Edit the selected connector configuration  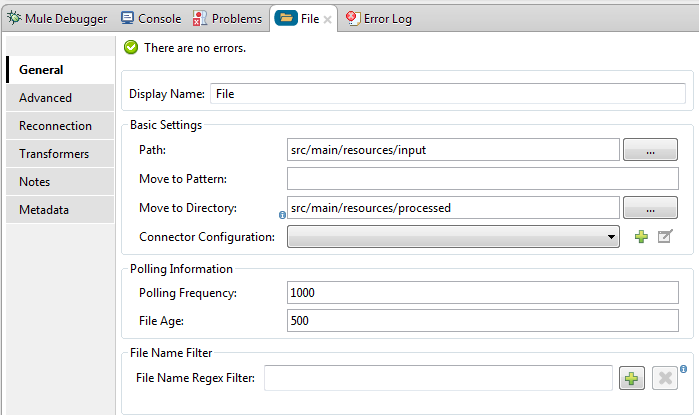[665, 236]
